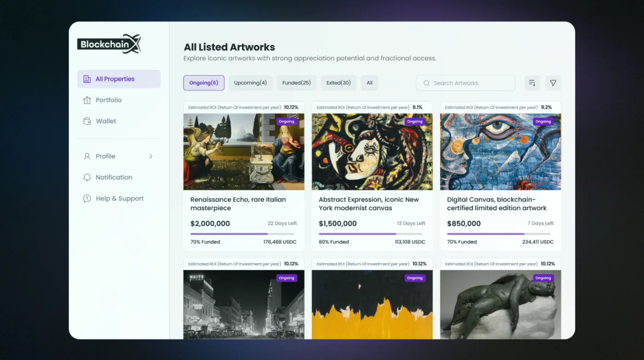
Task: Click the All Properties building icon
Action: coord(87,79)
